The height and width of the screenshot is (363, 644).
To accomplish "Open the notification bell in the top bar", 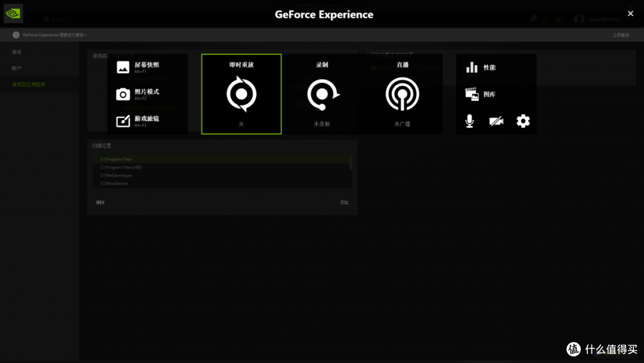I will 532,19.
